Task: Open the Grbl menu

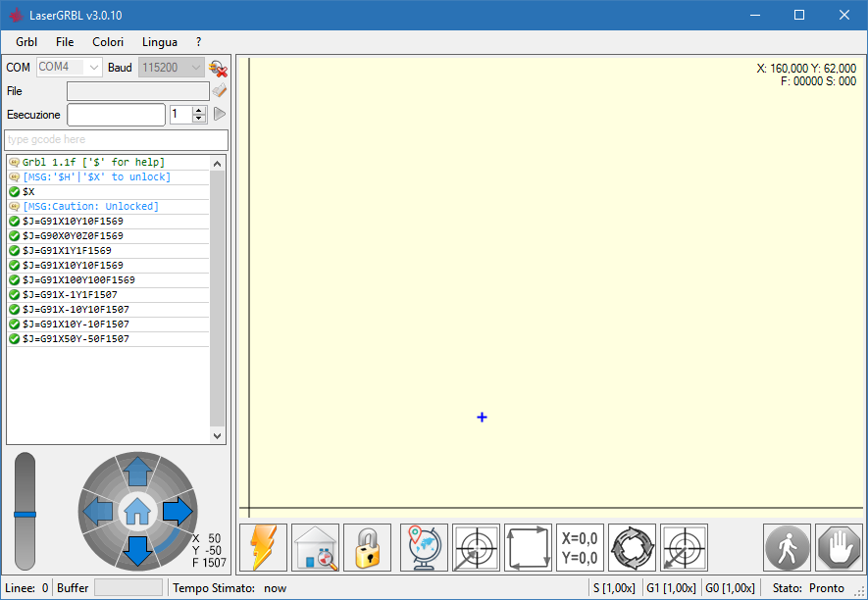Action: pyautogui.click(x=26, y=42)
